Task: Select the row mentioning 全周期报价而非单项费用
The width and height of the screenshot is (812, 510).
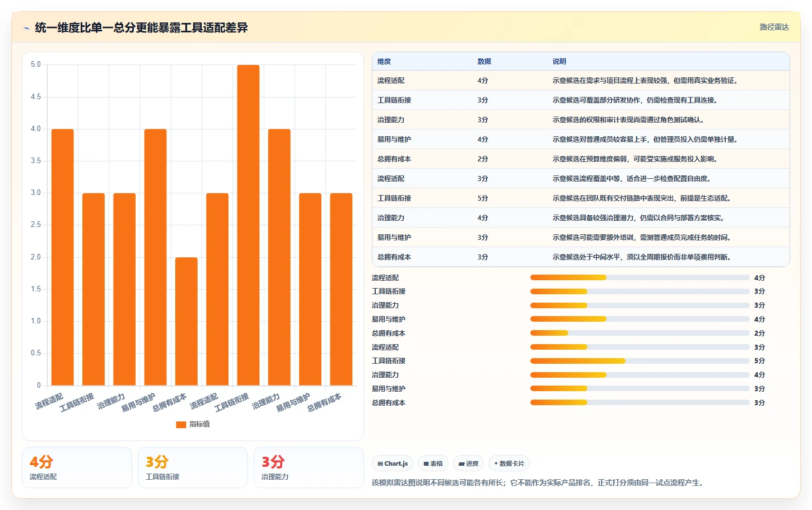Action: (x=581, y=257)
